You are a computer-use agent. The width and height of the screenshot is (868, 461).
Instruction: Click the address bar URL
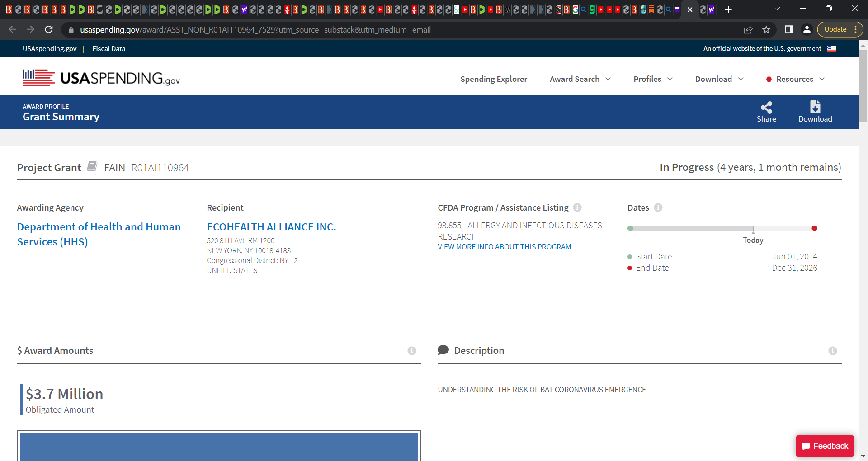point(255,30)
